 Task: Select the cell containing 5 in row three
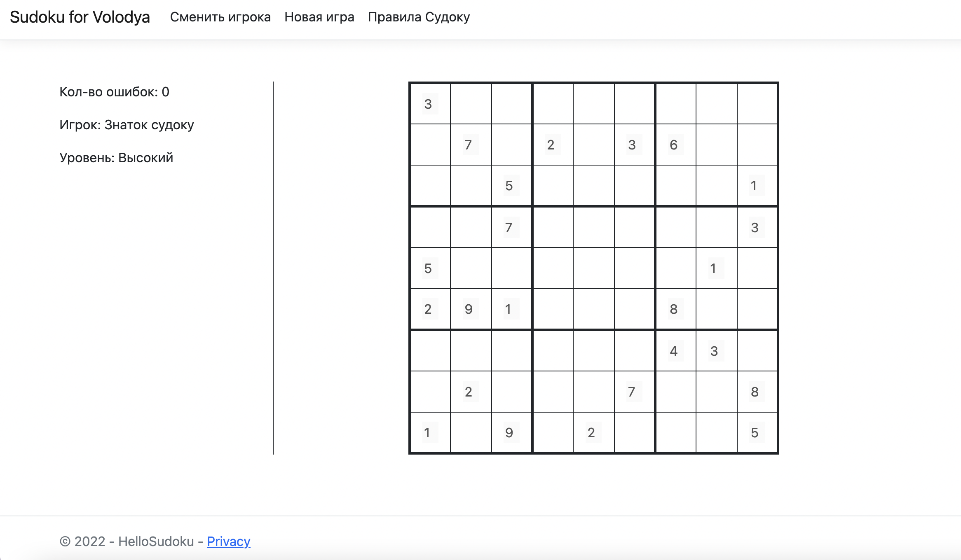pos(510,186)
